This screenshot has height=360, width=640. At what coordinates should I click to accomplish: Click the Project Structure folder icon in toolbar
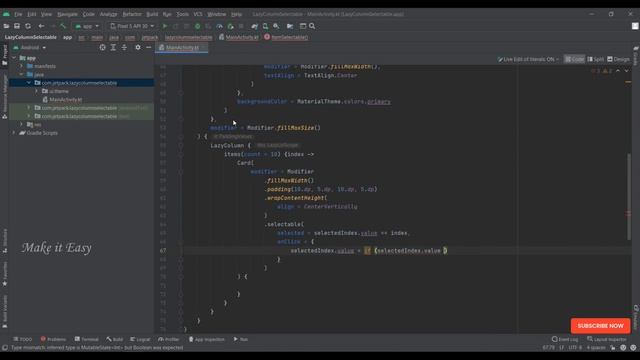click(x=290, y=26)
